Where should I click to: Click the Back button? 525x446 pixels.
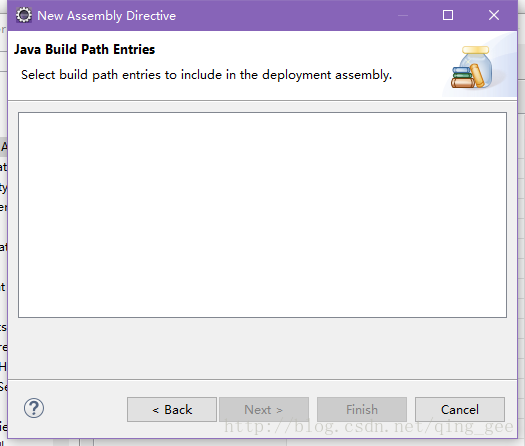tap(172, 409)
